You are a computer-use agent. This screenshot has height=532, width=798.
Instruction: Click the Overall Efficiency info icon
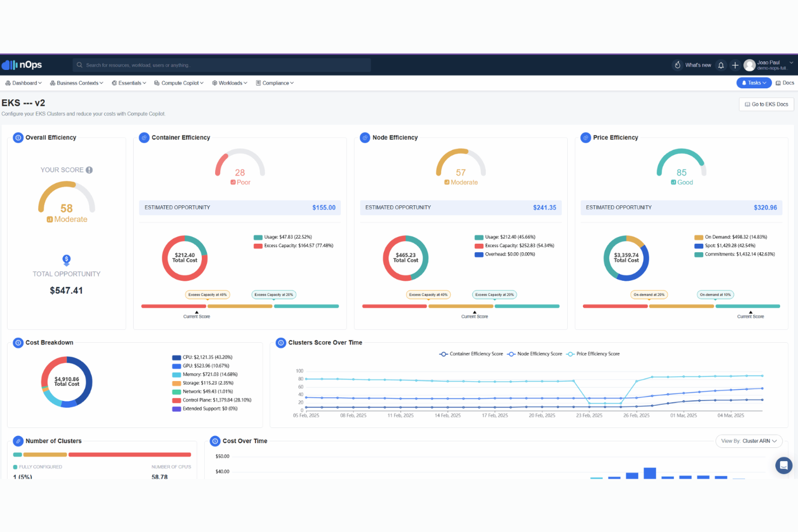coord(18,137)
